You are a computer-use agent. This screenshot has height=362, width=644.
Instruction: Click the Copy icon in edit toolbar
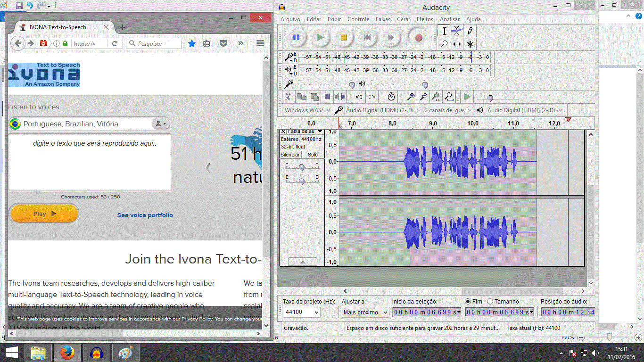point(302,97)
